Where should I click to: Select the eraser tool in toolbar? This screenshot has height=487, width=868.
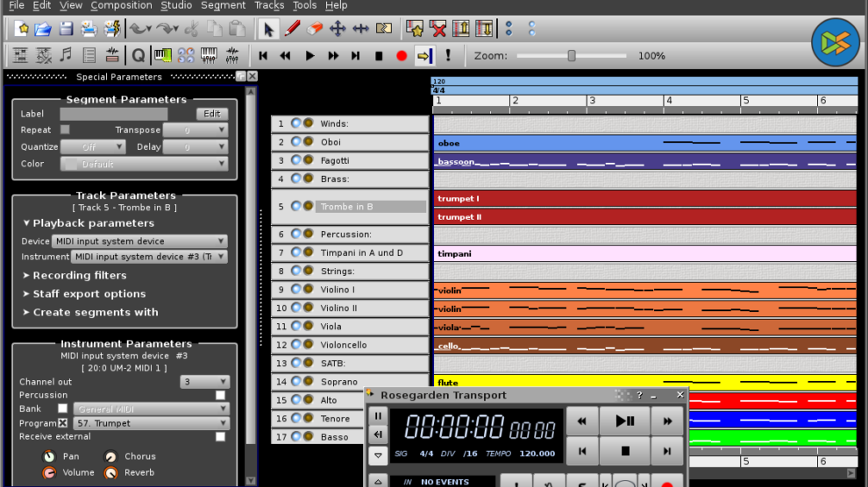315,29
